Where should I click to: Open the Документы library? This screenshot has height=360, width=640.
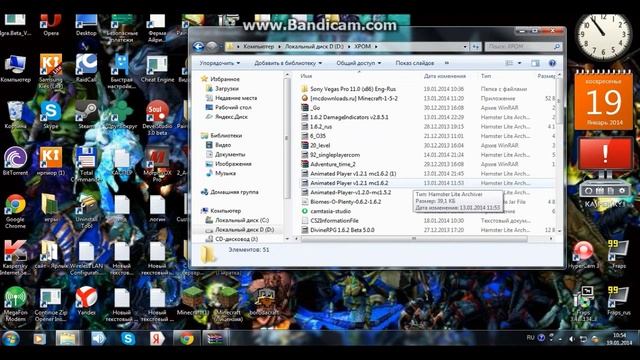point(230,154)
